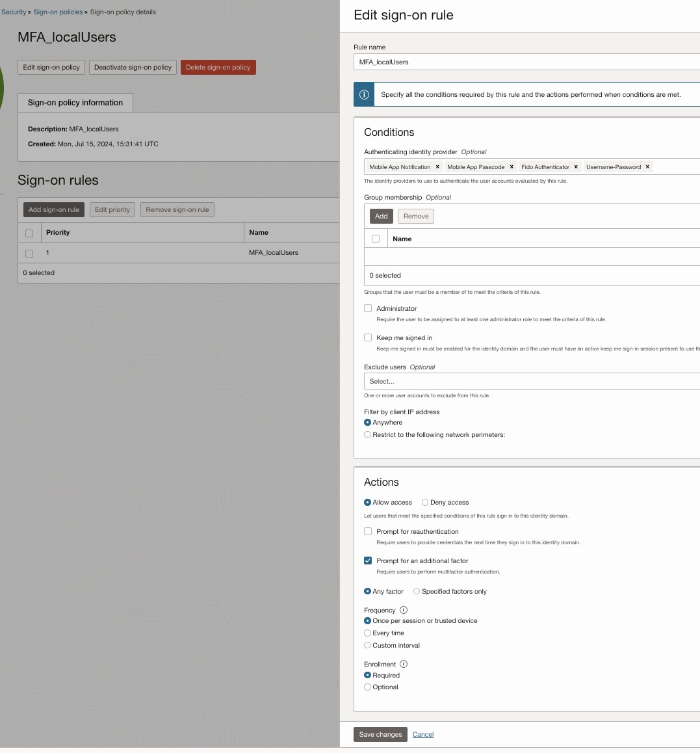
Task: Remove the Mobile App Notification chip
Action: pyautogui.click(x=437, y=167)
